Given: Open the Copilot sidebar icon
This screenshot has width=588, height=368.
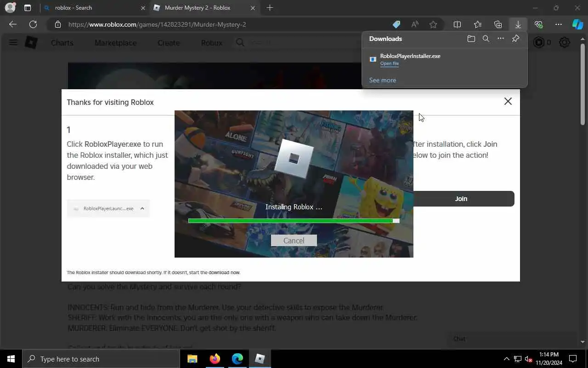Looking at the screenshot, I should coord(577,24).
